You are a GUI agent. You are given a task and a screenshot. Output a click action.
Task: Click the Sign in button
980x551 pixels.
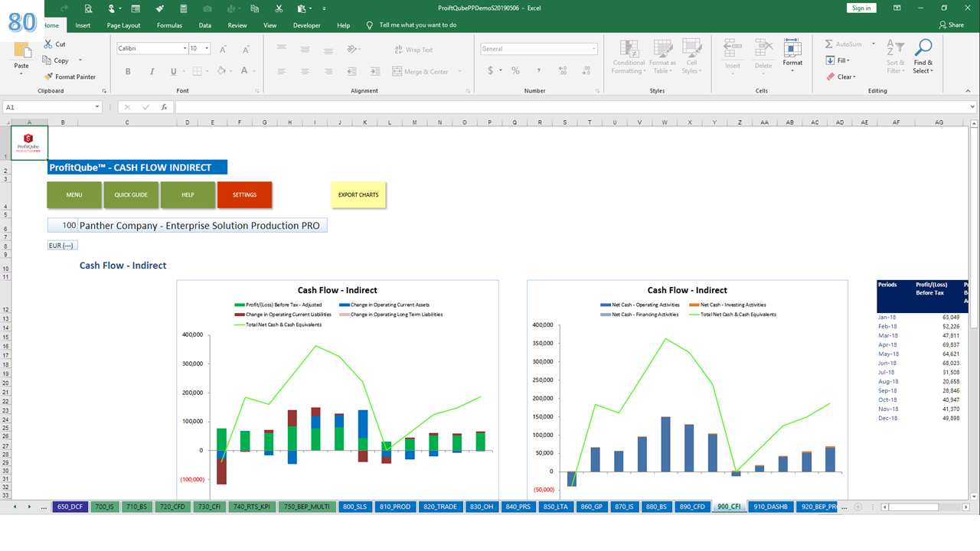(x=861, y=8)
